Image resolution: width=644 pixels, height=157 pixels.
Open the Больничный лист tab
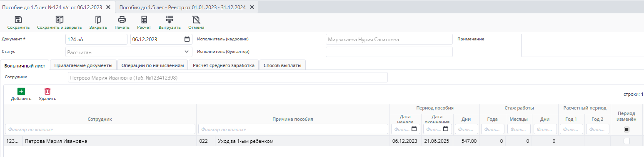[x=25, y=65]
